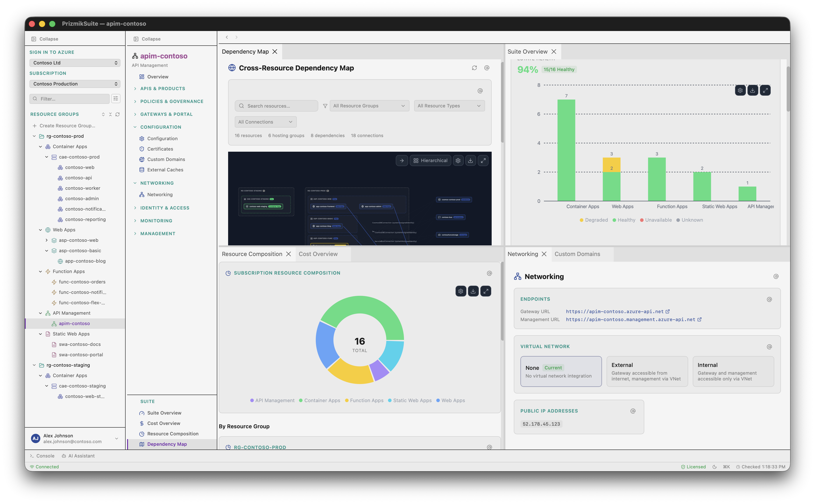Expand APIS & PRODUCTS section
Viewport: 815px width, 504px height.
coord(162,89)
